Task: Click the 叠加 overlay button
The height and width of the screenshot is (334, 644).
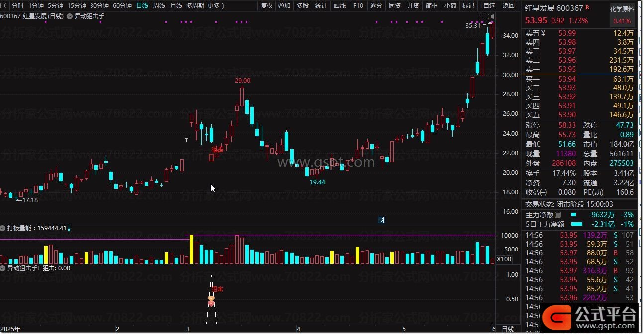Action: click(x=284, y=6)
